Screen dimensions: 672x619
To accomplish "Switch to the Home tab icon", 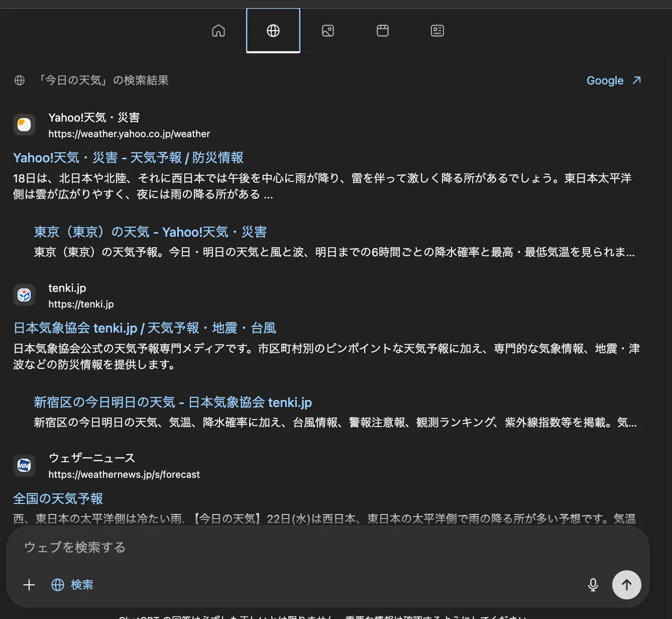I will [x=218, y=31].
